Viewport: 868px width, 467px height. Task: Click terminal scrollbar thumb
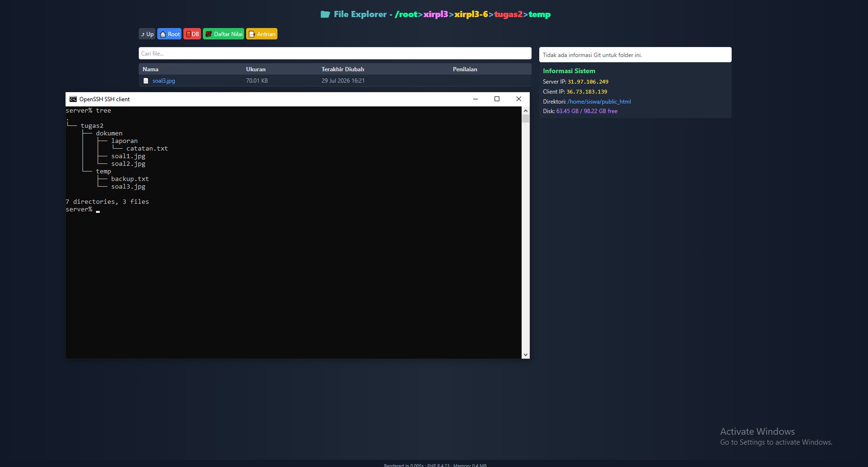coord(525,119)
